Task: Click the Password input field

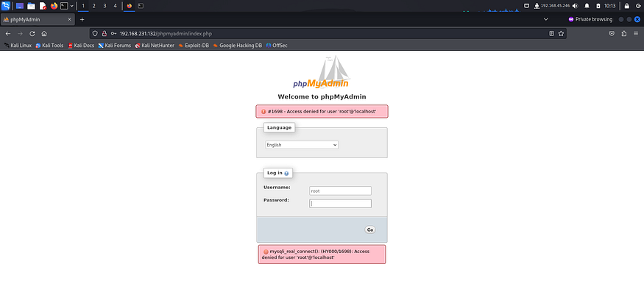Action: (x=340, y=204)
